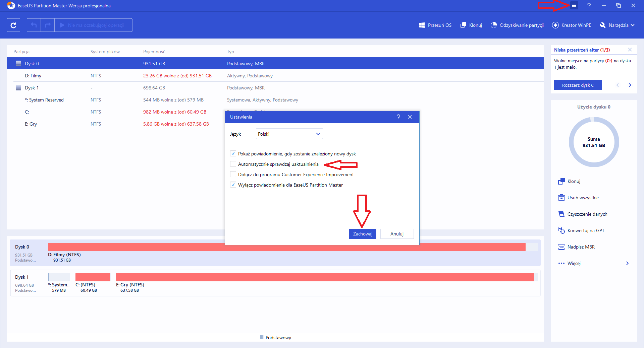Open the Klonuj clone toolbar item
The image size is (644, 348).
coord(471,25)
